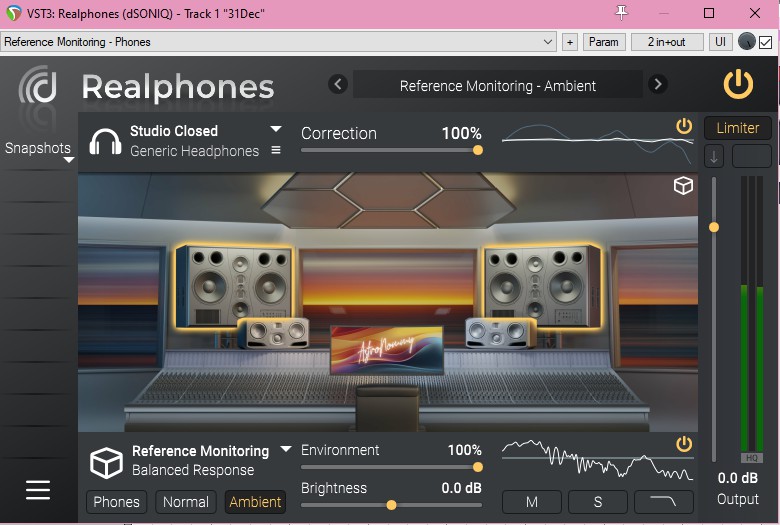Viewport: 780px width, 525px height.
Task: Click the Generic Headphones label
Action: tap(195, 151)
